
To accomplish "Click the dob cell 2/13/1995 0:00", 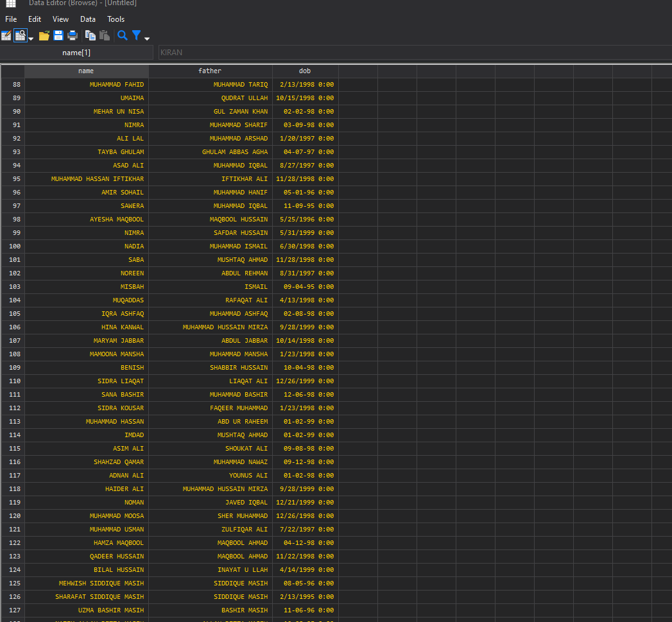I will [x=306, y=597].
